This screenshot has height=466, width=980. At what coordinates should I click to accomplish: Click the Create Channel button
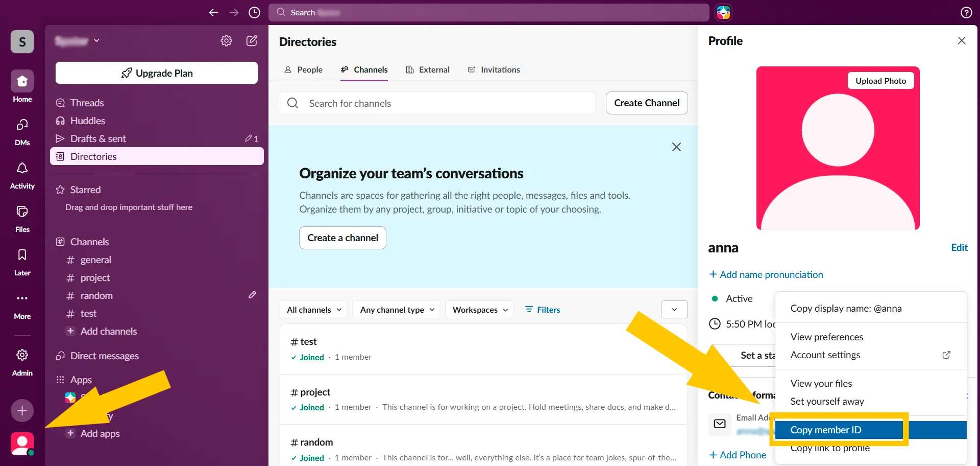pyautogui.click(x=647, y=103)
